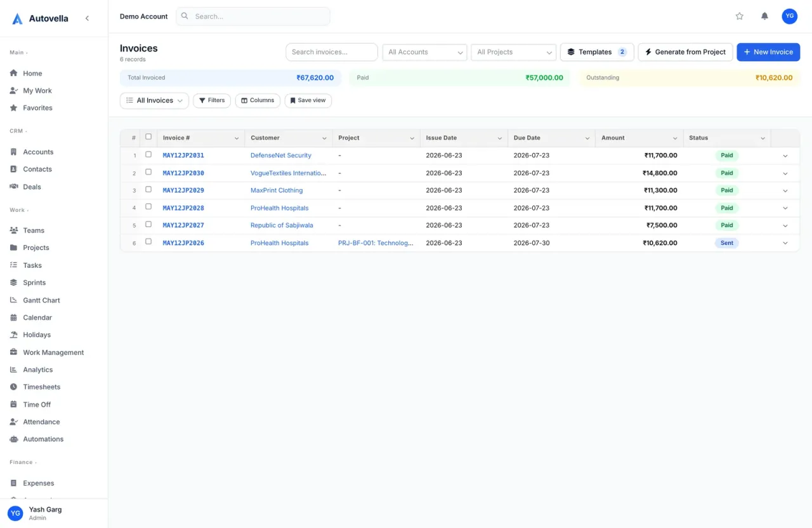Click the global Search field
Screen dimensions: 812x528
pyautogui.click(x=253, y=16)
